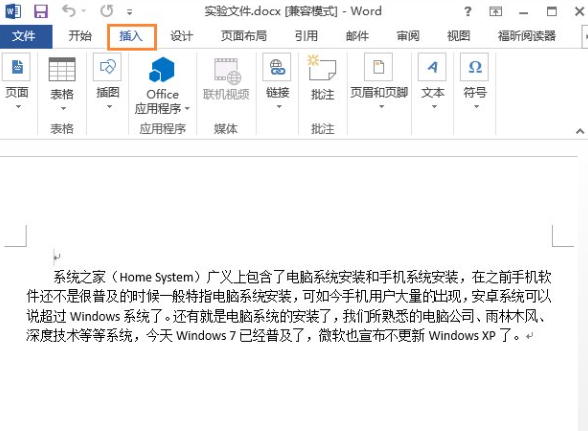This screenshot has width=588, height=431.
Task: Expand the 符号 dropdown arrow
Action: (476, 107)
